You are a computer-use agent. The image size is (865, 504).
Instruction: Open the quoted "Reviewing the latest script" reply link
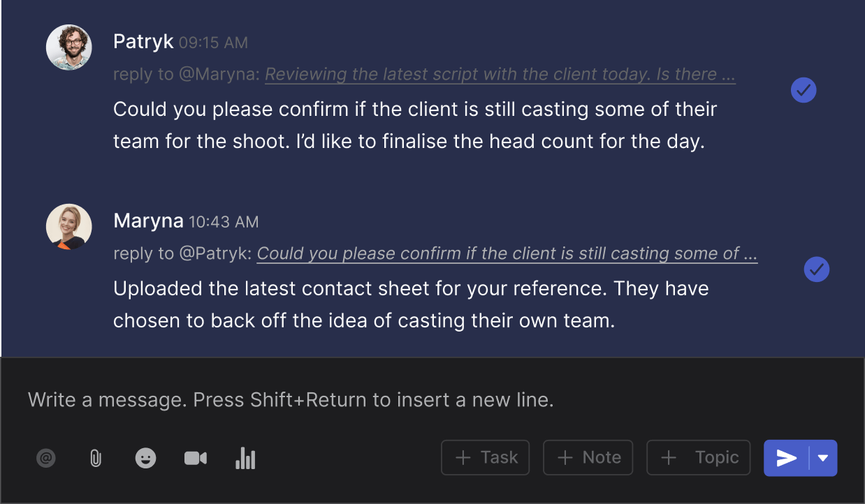(500, 75)
